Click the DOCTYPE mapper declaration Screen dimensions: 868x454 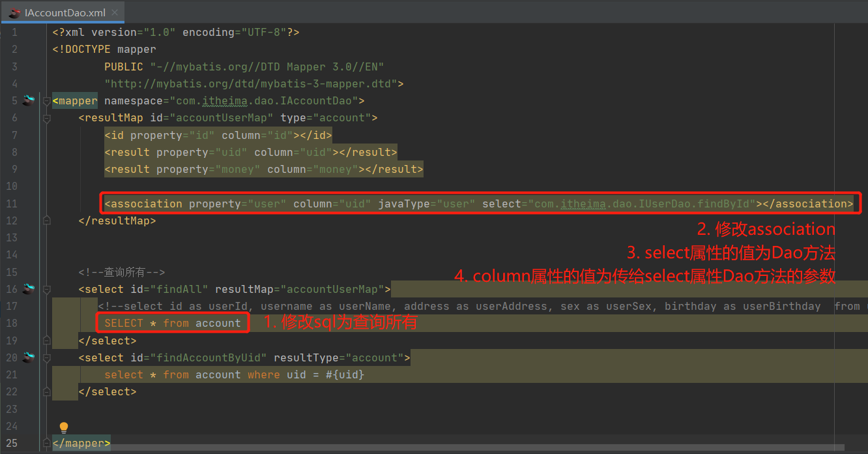[x=104, y=49]
